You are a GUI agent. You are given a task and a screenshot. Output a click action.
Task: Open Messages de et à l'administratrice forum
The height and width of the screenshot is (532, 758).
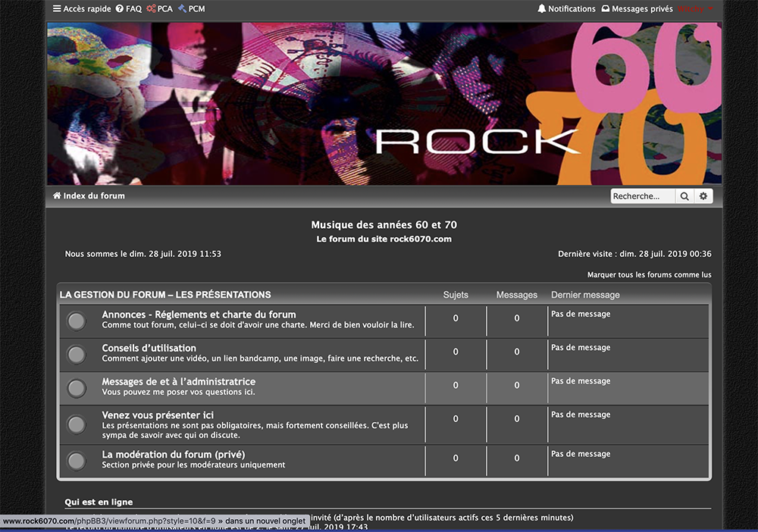point(178,381)
